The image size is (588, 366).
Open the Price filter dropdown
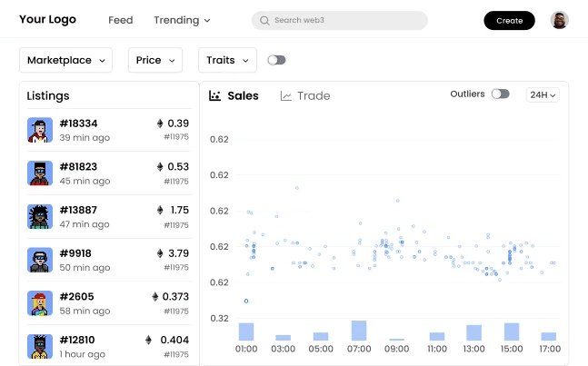(x=154, y=60)
